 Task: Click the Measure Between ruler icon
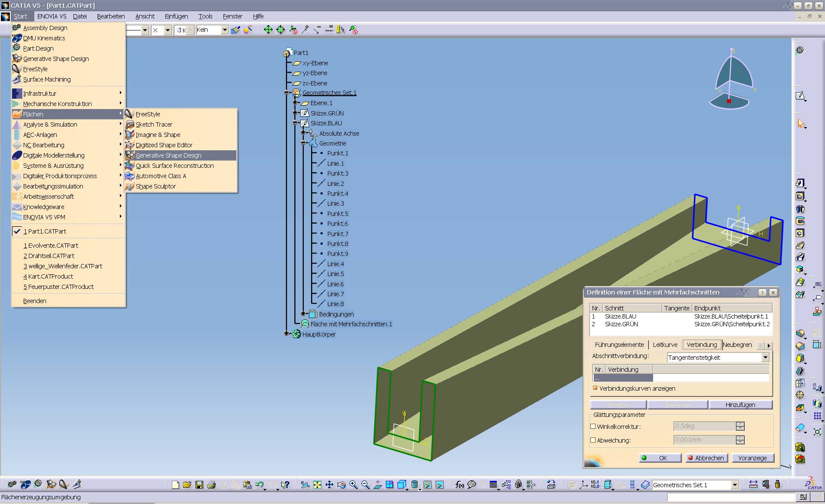click(753, 485)
